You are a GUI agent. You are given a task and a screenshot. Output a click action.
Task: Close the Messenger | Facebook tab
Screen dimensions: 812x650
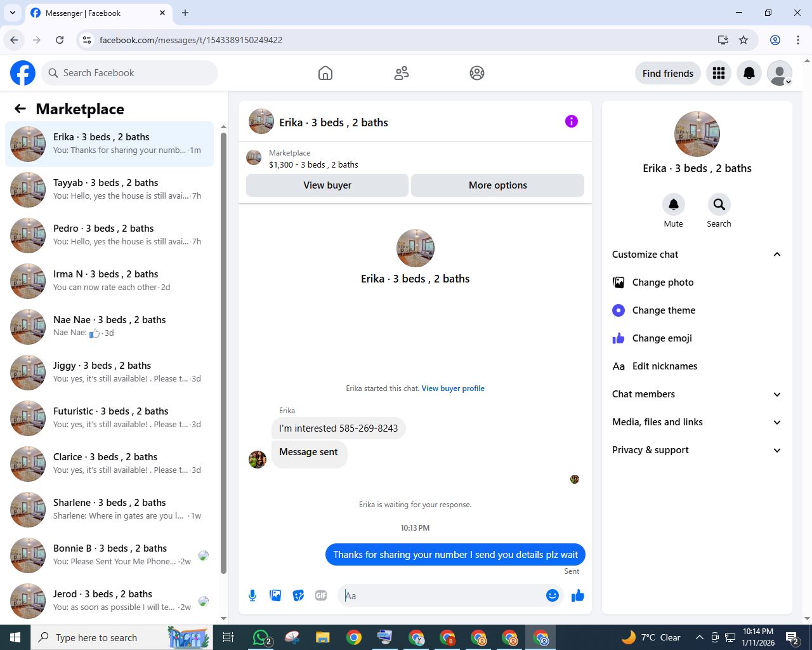[162, 13]
